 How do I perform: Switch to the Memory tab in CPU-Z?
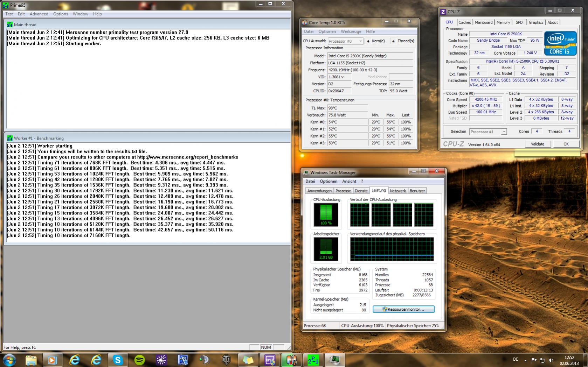pos(503,22)
